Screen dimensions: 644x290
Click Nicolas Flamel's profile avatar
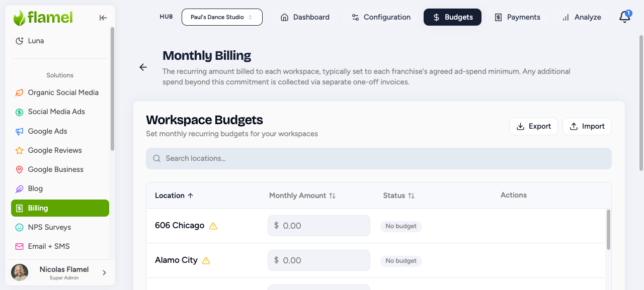tap(20, 272)
